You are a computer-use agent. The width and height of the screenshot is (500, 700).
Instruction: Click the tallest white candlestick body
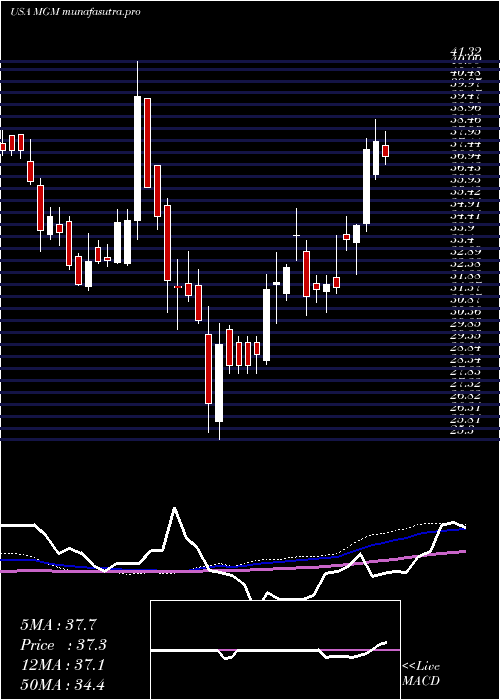click(x=138, y=158)
